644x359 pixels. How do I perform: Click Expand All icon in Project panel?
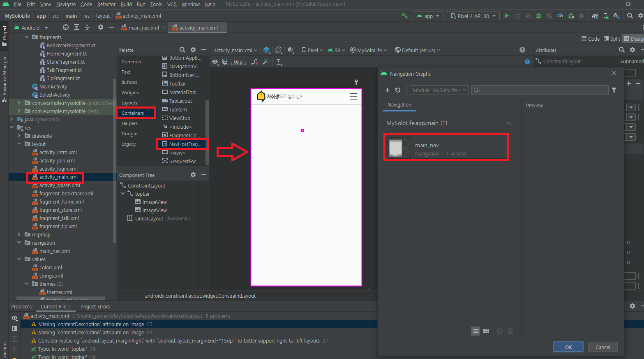[76, 27]
